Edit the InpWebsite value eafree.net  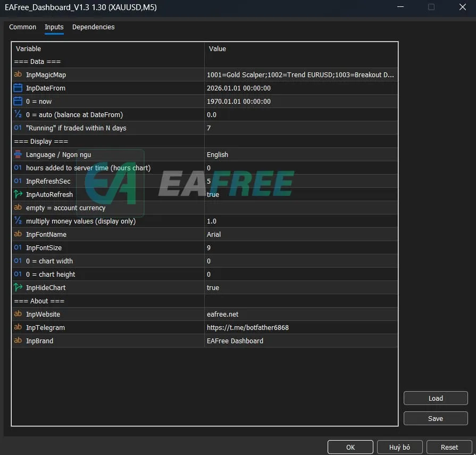tap(301, 315)
